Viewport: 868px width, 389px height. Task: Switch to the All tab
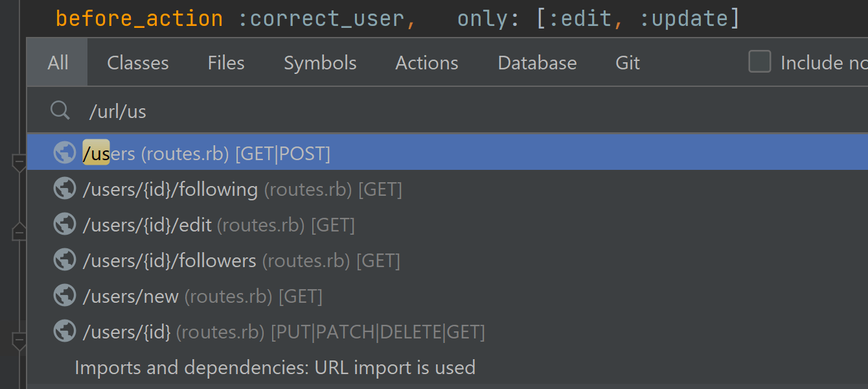pos(58,63)
